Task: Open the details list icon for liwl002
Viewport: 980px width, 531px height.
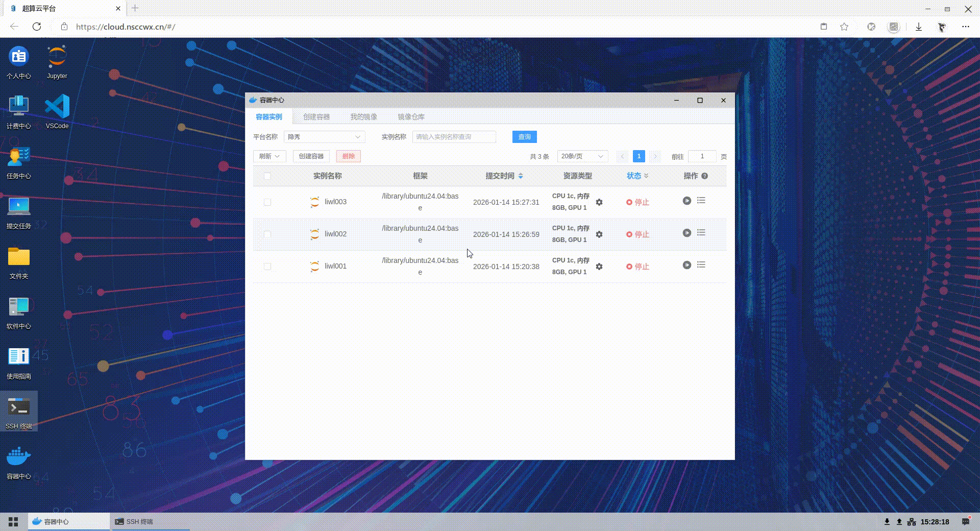Action: tap(701, 233)
